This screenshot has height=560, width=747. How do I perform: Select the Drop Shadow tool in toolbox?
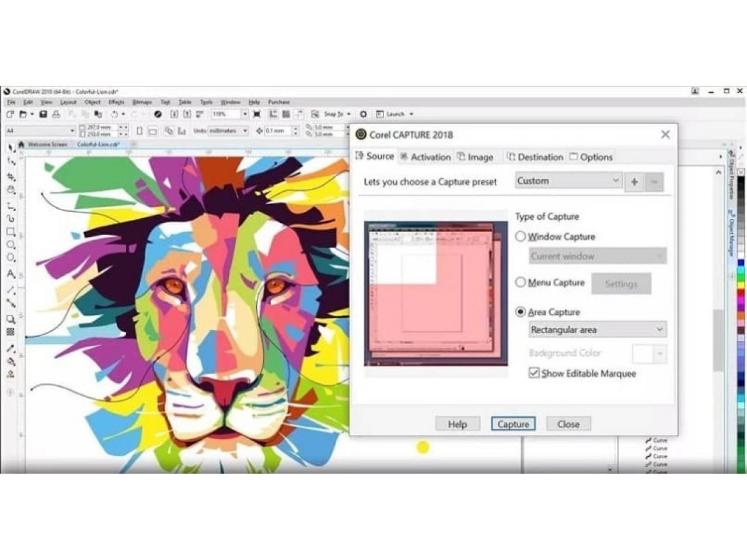(11, 319)
